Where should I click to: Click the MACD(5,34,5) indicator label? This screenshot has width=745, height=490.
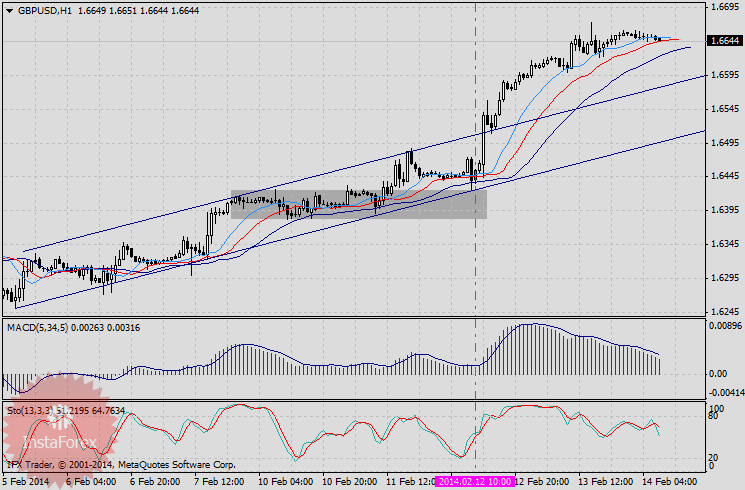42,327
